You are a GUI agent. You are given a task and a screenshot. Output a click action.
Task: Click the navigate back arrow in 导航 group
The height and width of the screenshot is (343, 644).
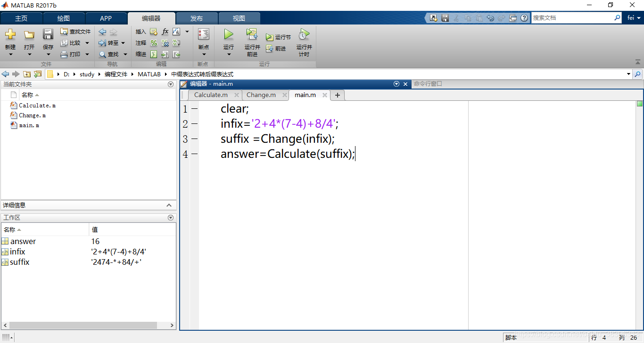(102, 32)
